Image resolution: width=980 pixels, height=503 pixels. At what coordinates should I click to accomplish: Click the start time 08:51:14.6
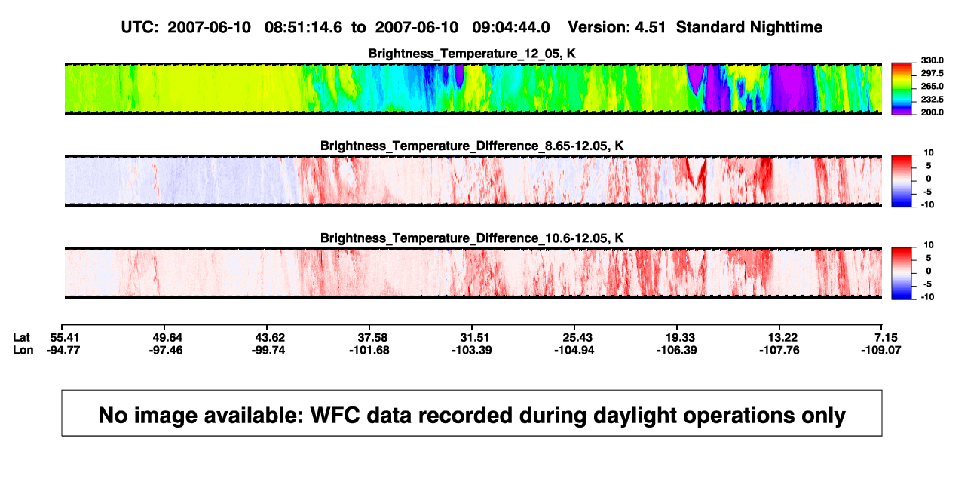304,27
